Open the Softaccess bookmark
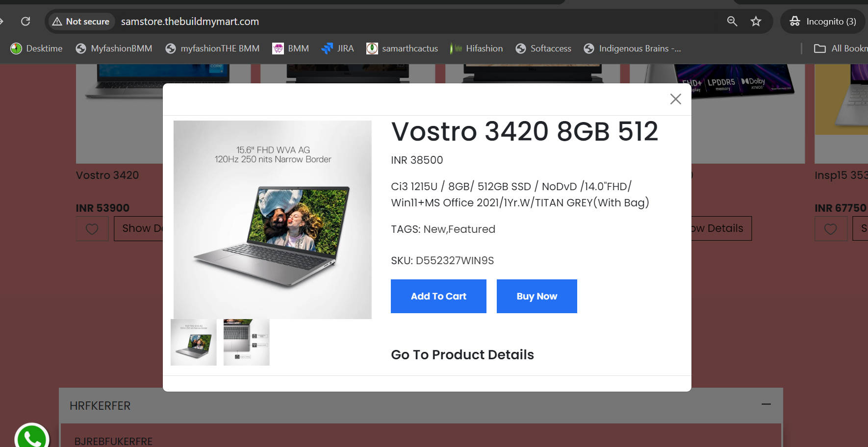This screenshot has height=447, width=868. click(543, 49)
